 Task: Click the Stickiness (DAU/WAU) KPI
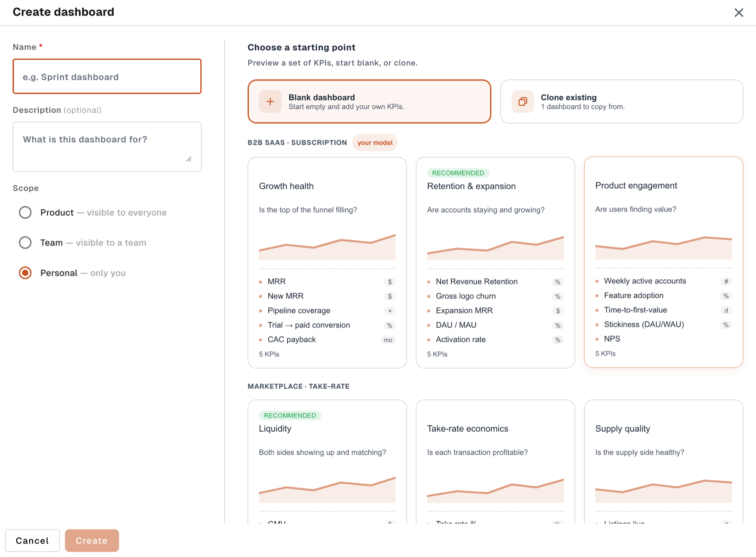click(x=663, y=324)
